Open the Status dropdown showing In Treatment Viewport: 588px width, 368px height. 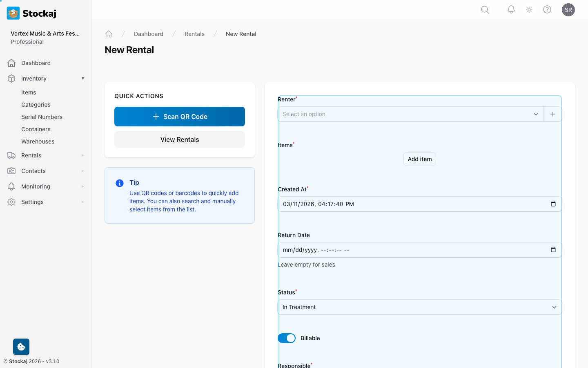pos(419,307)
